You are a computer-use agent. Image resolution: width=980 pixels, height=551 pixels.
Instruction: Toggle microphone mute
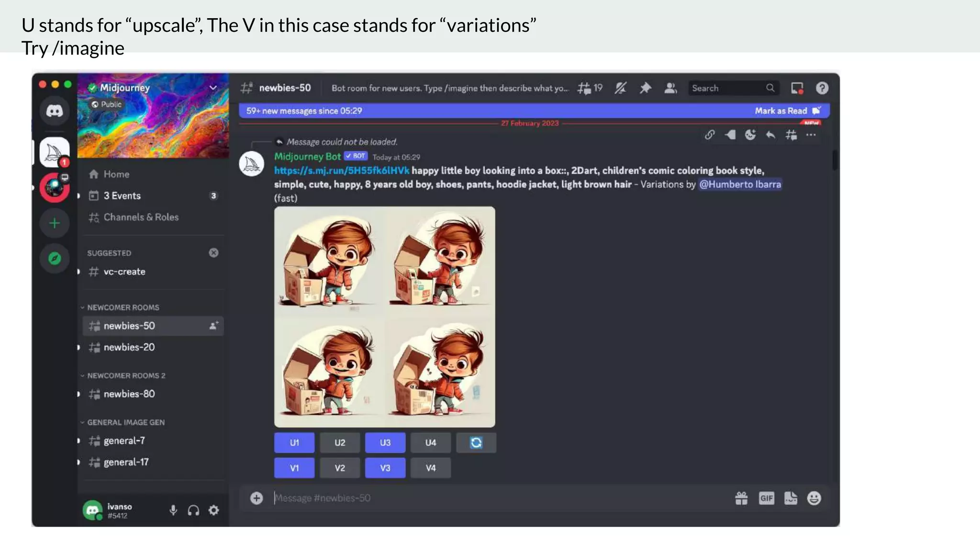(173, 510)
